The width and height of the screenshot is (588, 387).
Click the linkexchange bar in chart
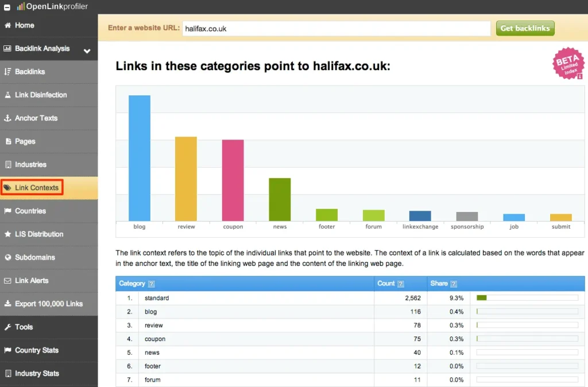[420, 216]
